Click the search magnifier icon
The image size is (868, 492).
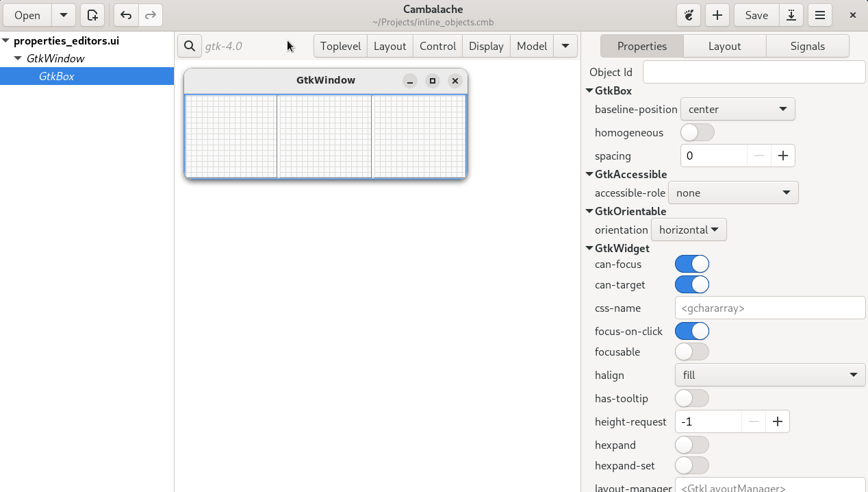coord(190,46)
